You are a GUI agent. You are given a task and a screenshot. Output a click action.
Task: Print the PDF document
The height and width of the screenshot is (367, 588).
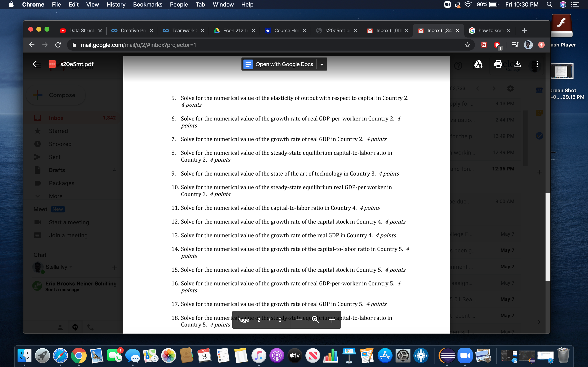click(x=498, y=64)
